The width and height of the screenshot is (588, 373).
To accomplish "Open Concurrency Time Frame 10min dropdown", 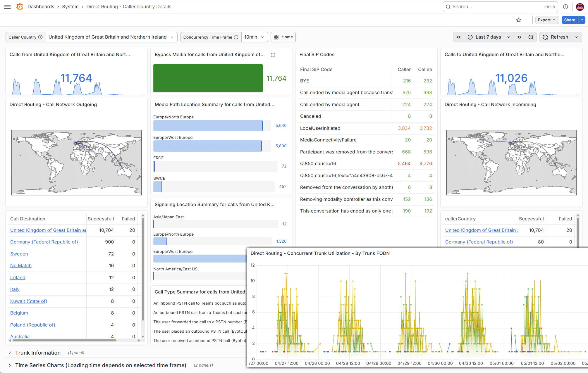I will 254,37.
